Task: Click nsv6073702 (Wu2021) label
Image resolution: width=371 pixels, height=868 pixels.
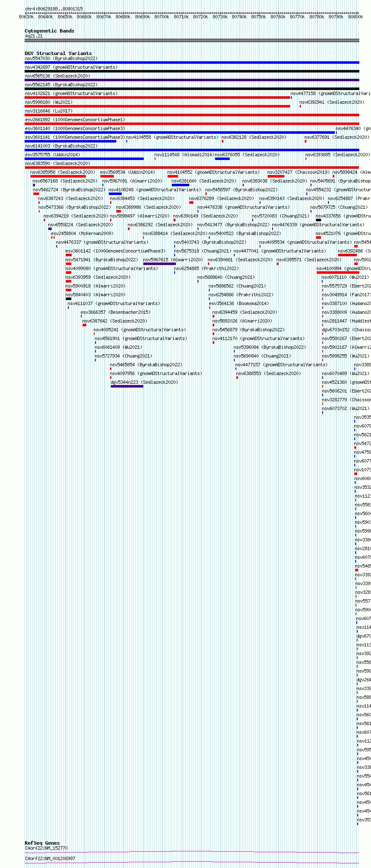Action: (x=346, y=408)
